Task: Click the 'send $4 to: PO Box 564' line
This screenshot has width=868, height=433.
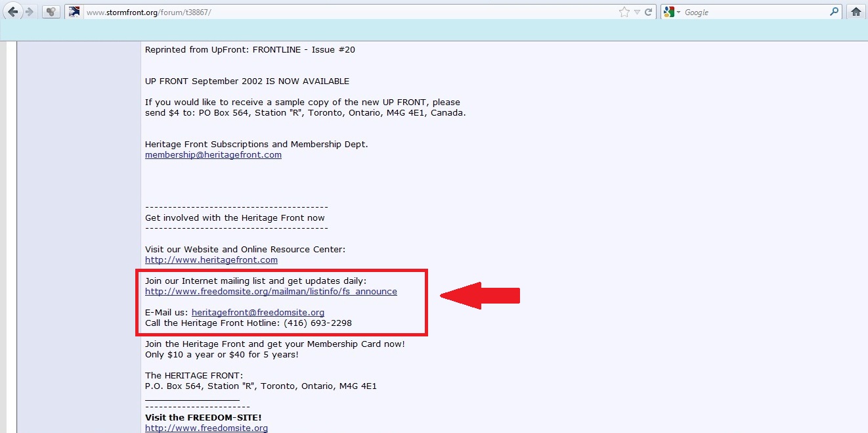Action: click(305, 113)
